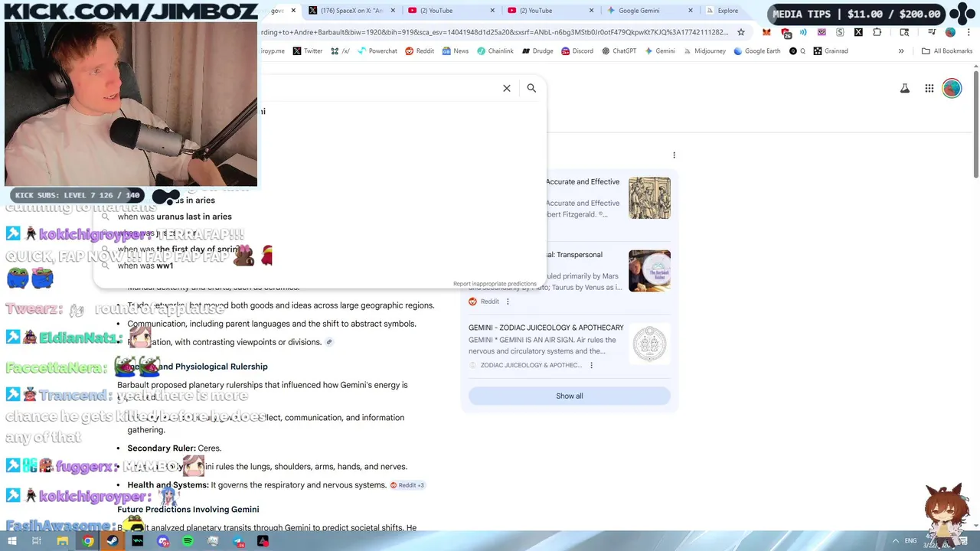
Task: Open the Reddit +3 source chip
Action: 407,485
